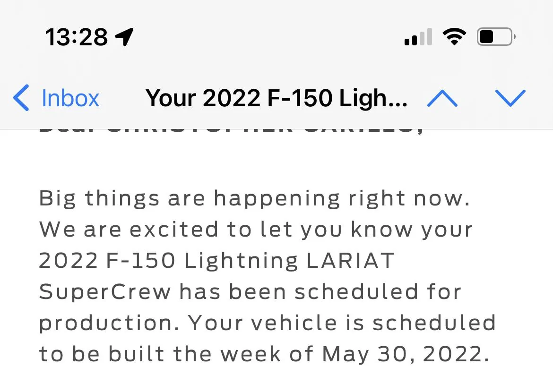
Task: Tap the words 'to be built the week of'
Action: coord(176,354)
